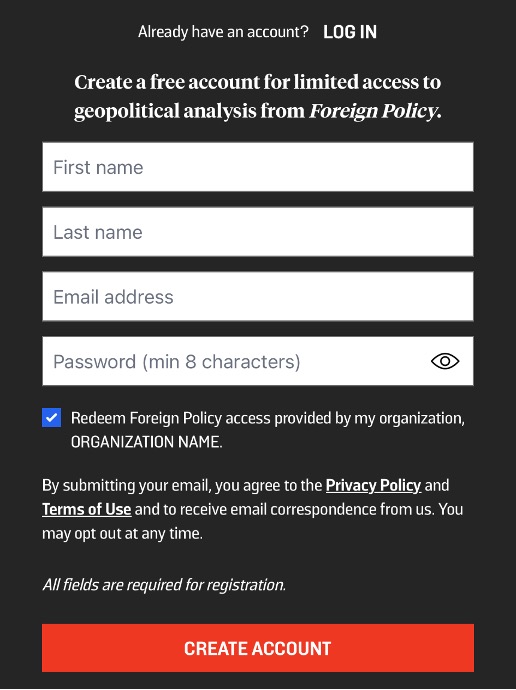The width and height of the screenshot is (516, 690).
Task: Open the Privacy Policy link
Action: [x=373, y=485]
